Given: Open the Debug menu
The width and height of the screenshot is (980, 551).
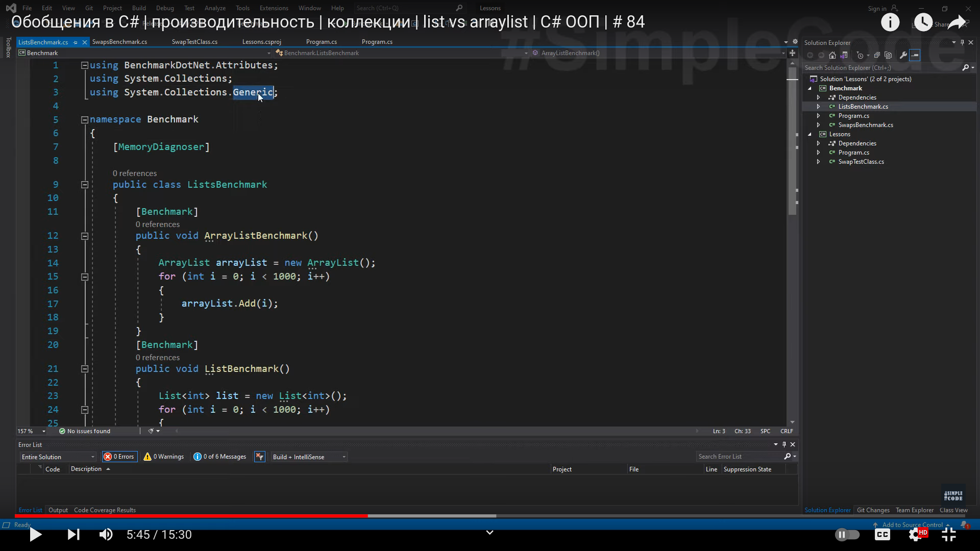Looking at the screenshot, I should 164,8.
